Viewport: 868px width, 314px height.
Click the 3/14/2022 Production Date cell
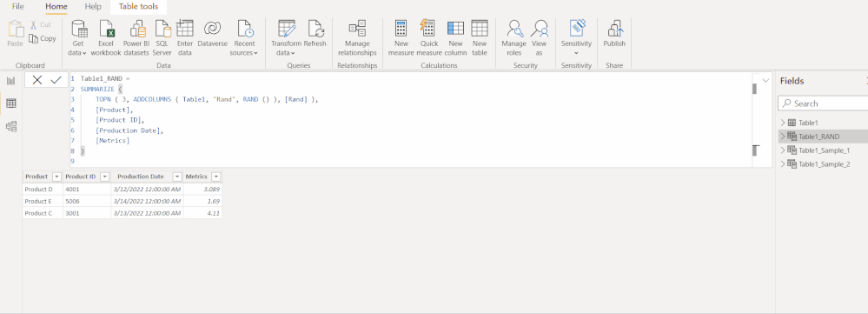147,201
